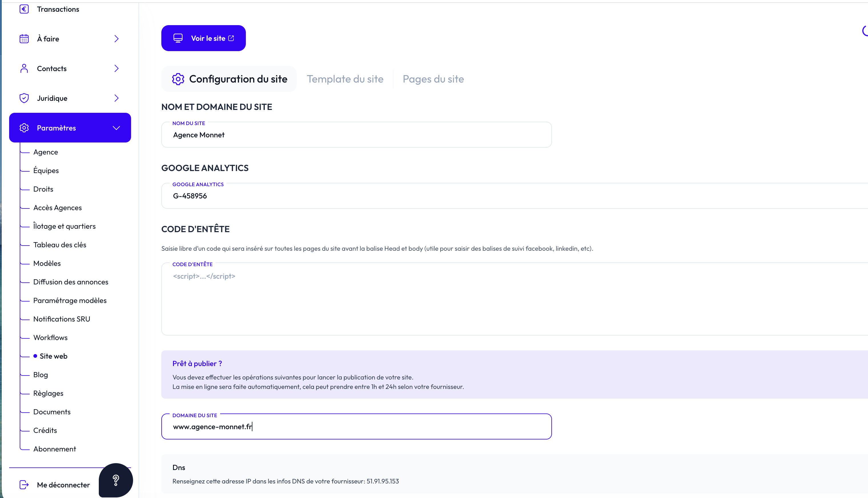Click the Transactions euro icon
This screenshot has width=868, height=498.
[24, 9]
